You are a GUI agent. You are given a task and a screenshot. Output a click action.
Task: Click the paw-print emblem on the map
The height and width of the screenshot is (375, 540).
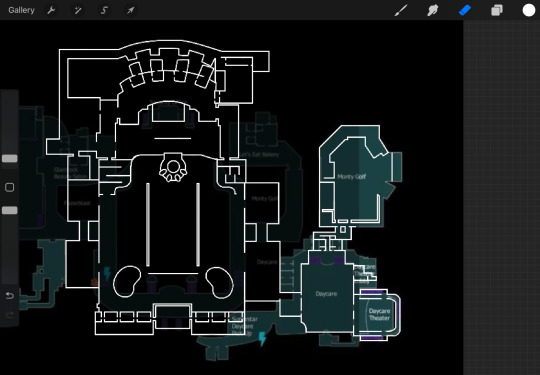(173, 168)
